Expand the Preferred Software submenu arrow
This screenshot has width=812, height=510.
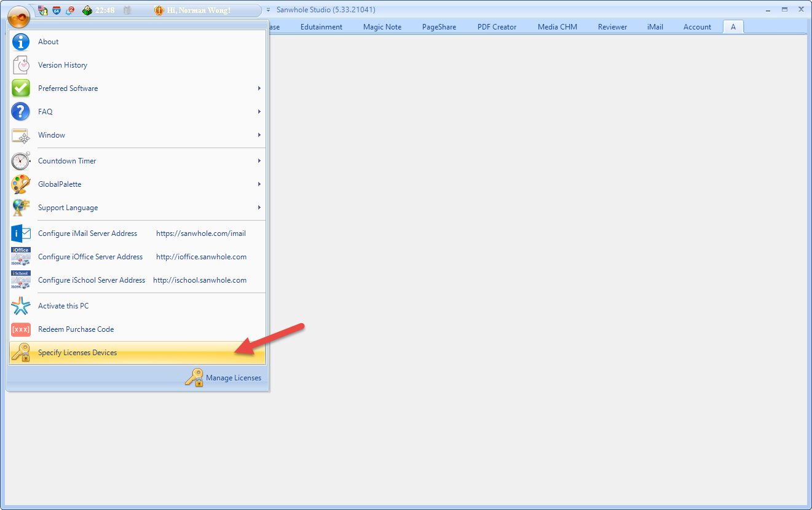[259, 88]
